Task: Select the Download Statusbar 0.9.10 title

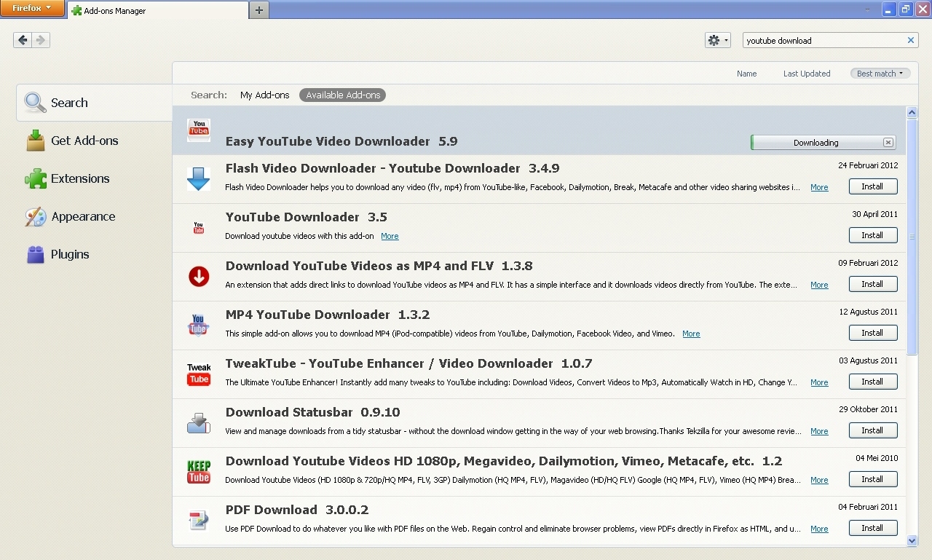Action: (312, 412)
